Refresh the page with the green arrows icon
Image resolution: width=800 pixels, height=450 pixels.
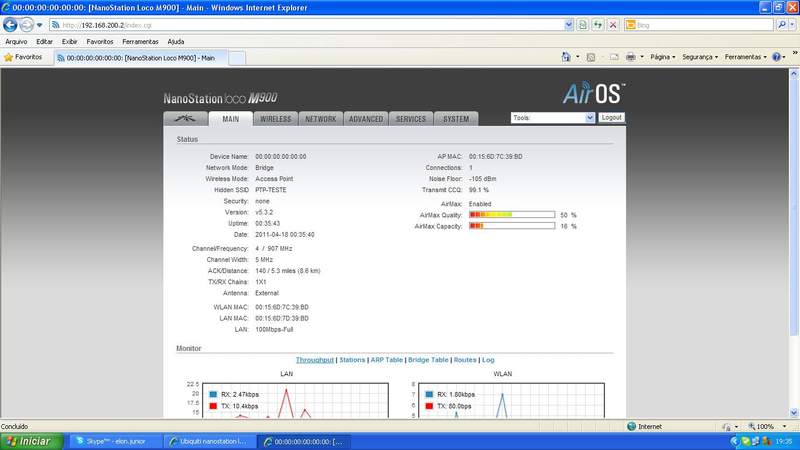(597, 25)
